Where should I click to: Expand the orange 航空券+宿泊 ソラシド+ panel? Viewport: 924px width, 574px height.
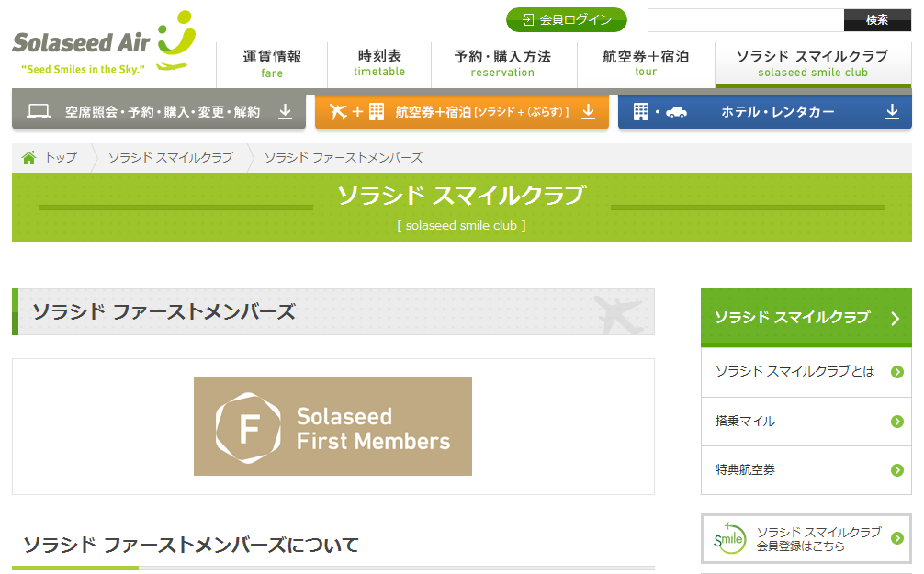tap(461, 112)
